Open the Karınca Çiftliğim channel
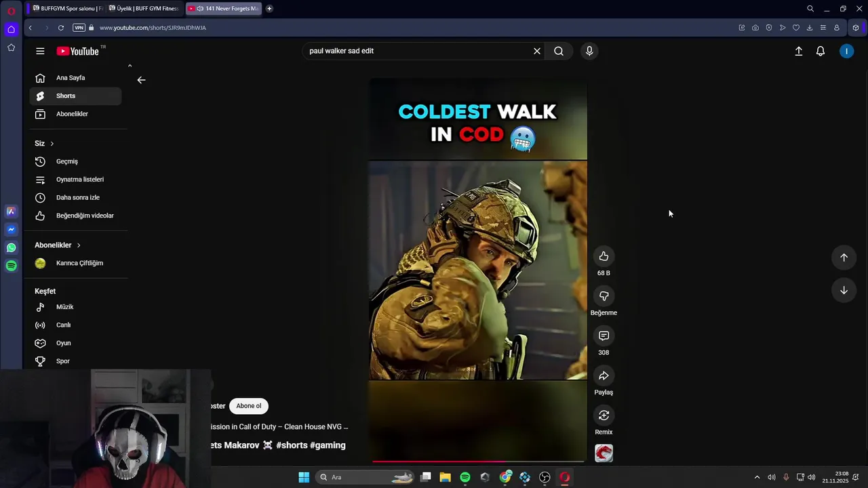This screenshot has height=488, width=868. point(75,263)
